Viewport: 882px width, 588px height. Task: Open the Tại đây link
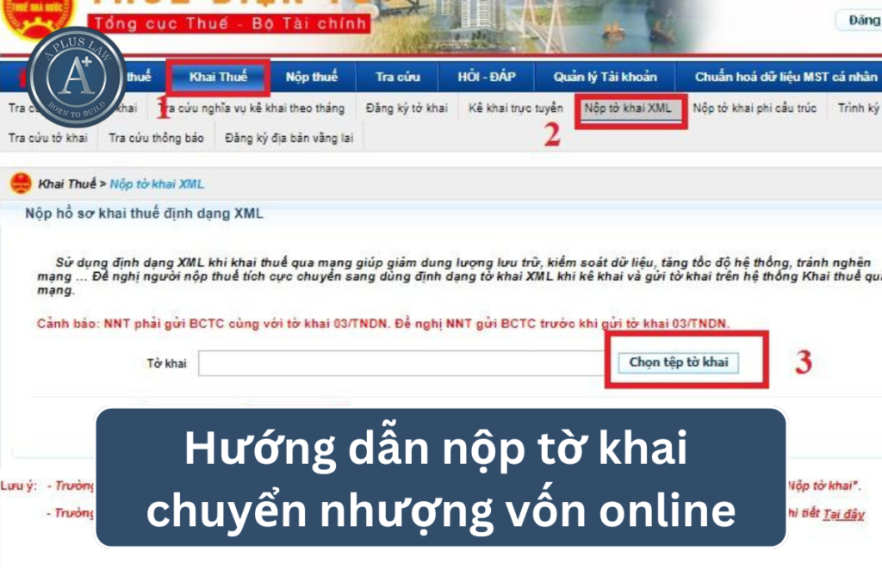coord(843,514)
